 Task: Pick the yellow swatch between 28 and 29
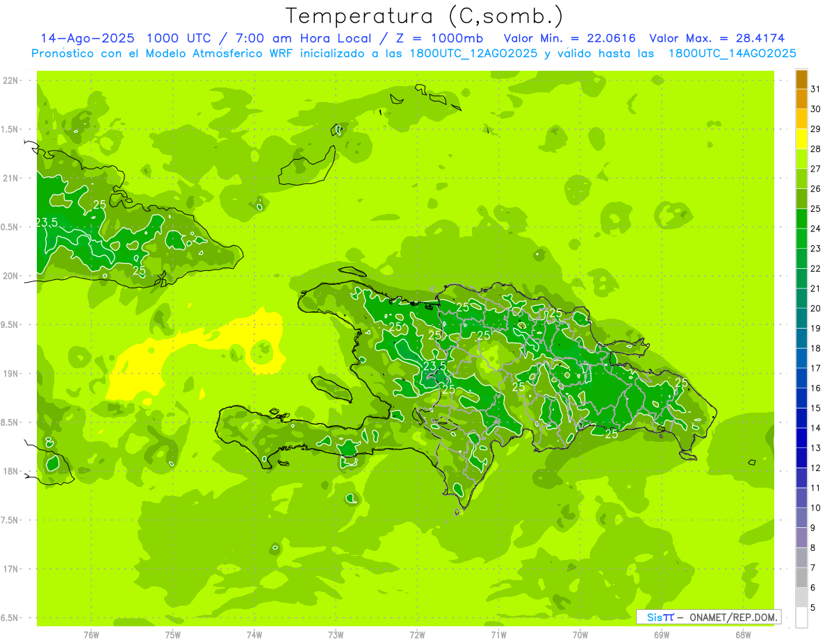coord(801,139)
